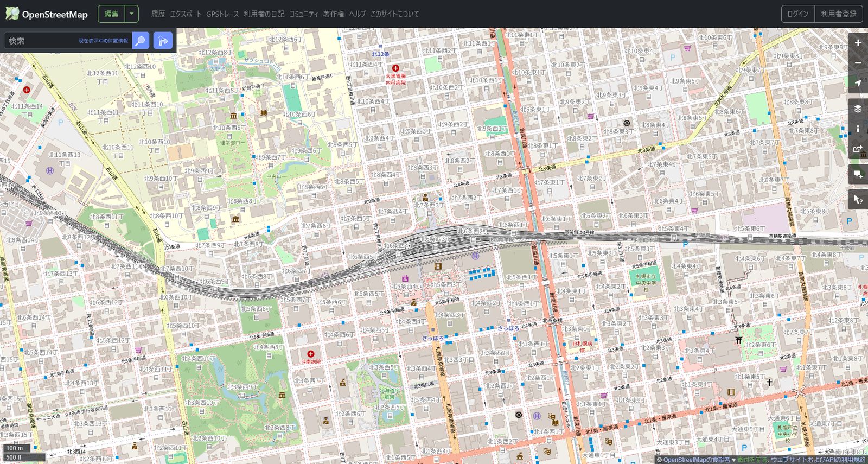Click the 編集 edit button

point(111,14)
